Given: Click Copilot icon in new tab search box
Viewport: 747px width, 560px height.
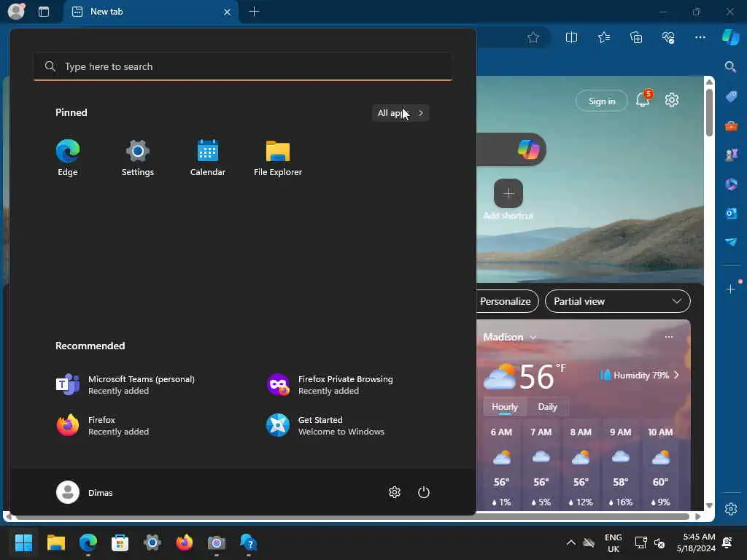Looking at the screenshot, I should pyautogui.click(x=529, y=149).
